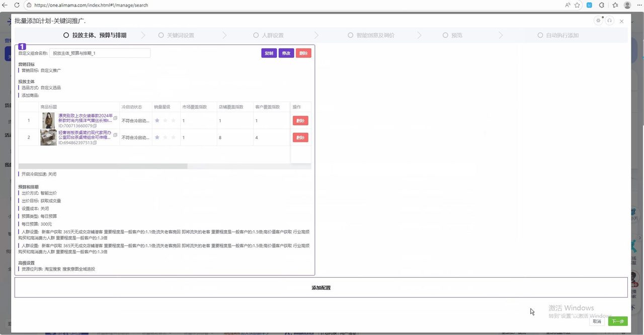
Task: Copy the ID 694862397513
Action: click(95, 143)
